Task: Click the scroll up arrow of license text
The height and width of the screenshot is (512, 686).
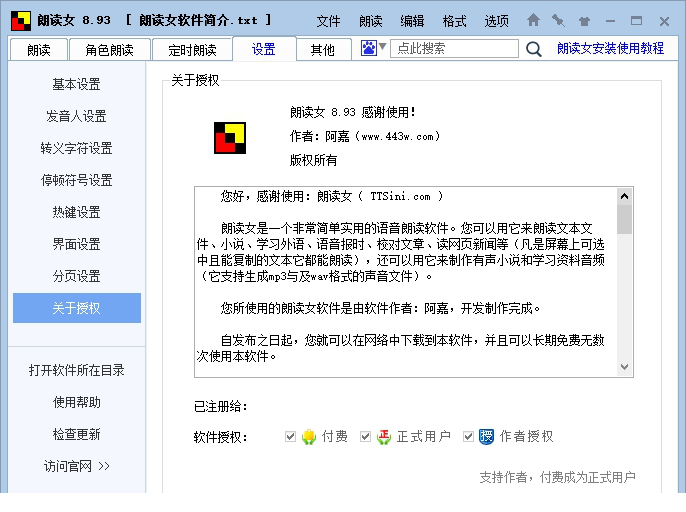Action: coord(624,196)
